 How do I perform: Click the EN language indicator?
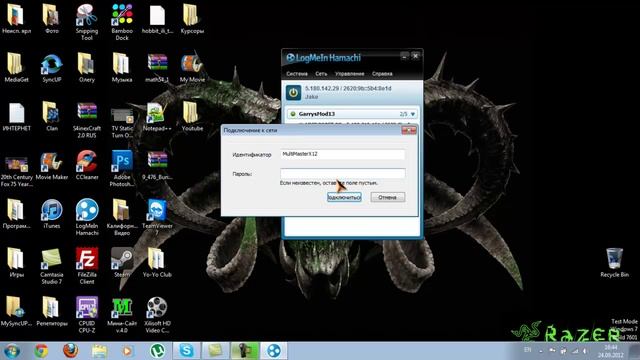pyautogui.click(x=528, y=350)
